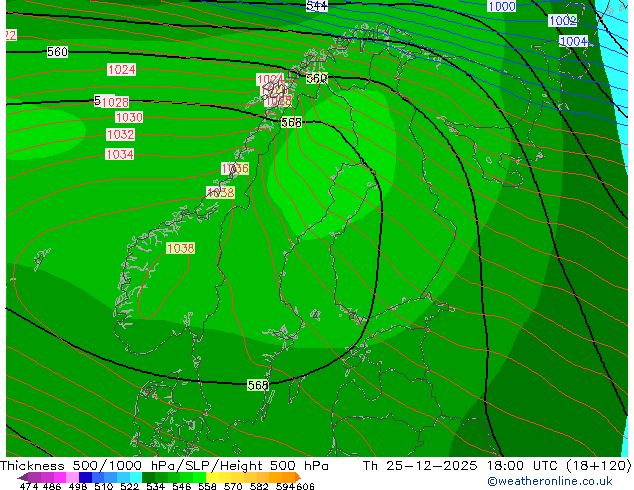Viewport: 634px width, 490px height.
Task: Select the lower 568 contour label
Action: click(258, 386)
